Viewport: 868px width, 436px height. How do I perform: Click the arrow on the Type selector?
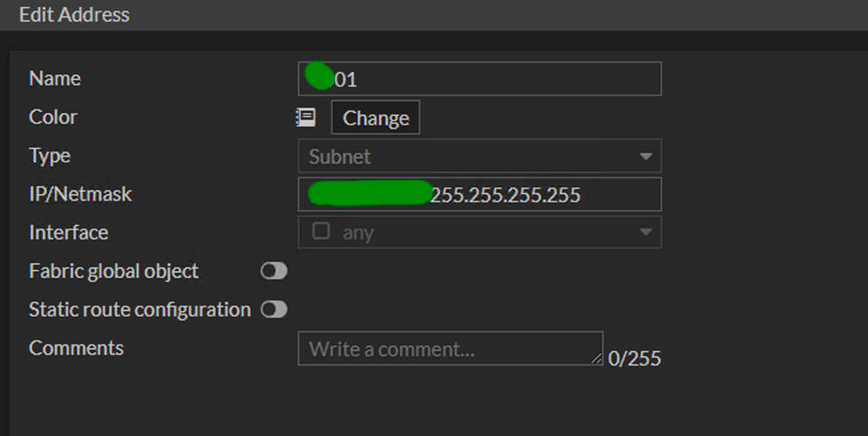pos(645,157)
